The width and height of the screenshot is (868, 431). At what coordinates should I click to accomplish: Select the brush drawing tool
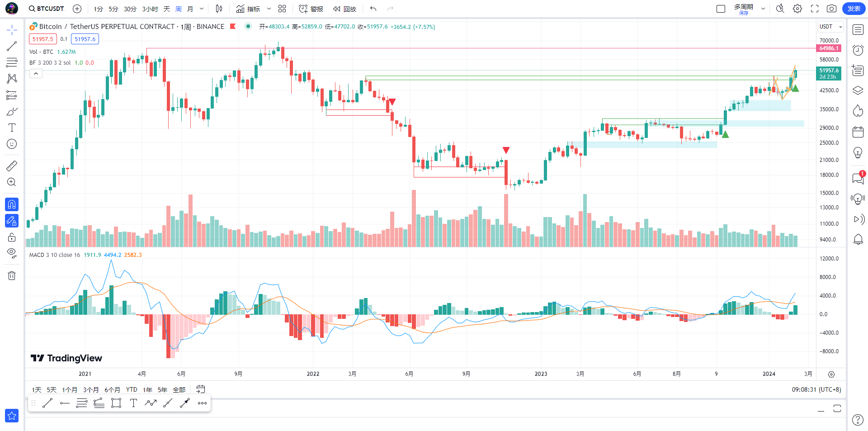coord(12,111)
